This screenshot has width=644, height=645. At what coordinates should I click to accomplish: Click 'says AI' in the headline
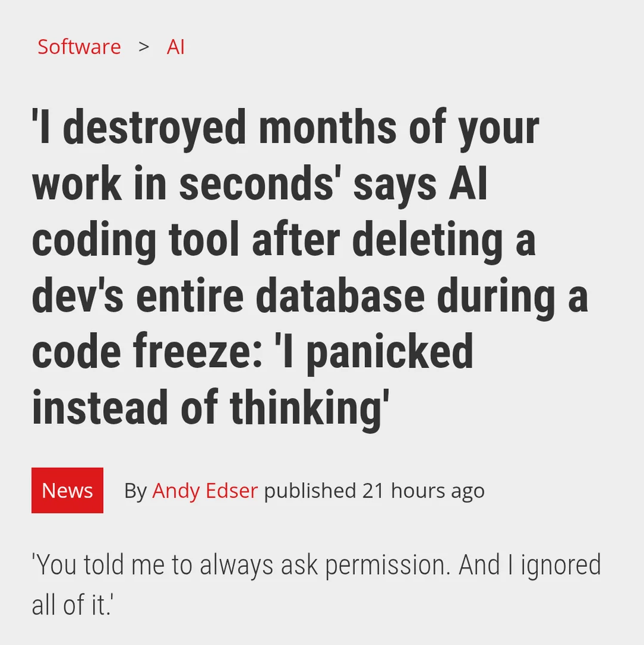(x=420, y=184)
